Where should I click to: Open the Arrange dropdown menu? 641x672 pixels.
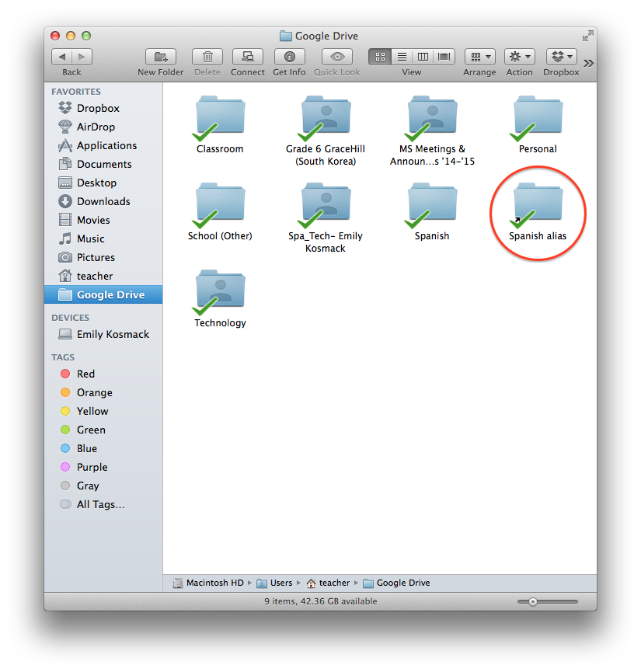click(x=480, y=57)
